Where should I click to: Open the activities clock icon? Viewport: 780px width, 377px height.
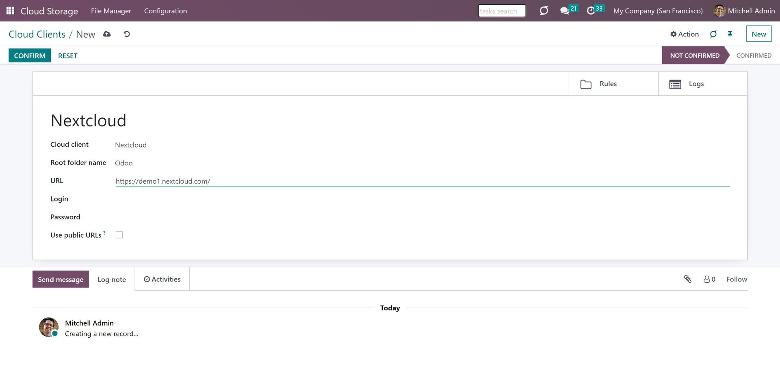tap(590, 11)
